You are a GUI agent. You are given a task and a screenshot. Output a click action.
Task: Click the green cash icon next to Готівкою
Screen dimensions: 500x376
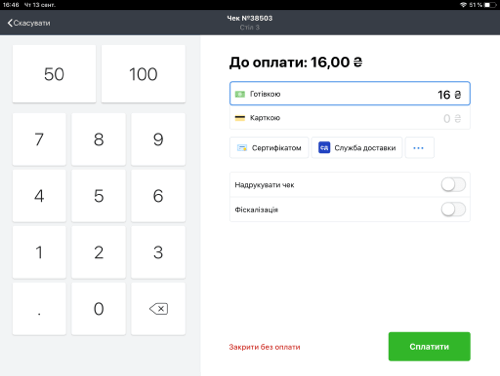pos(240,94)
